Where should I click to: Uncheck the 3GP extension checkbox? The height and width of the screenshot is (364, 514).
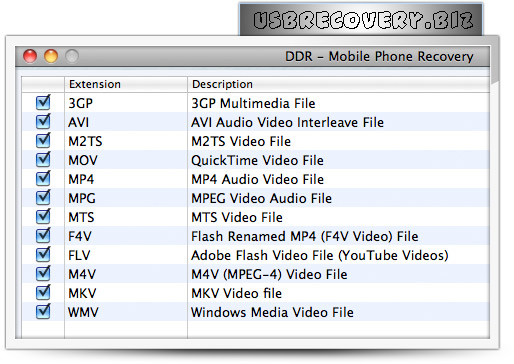pos(43,103)
